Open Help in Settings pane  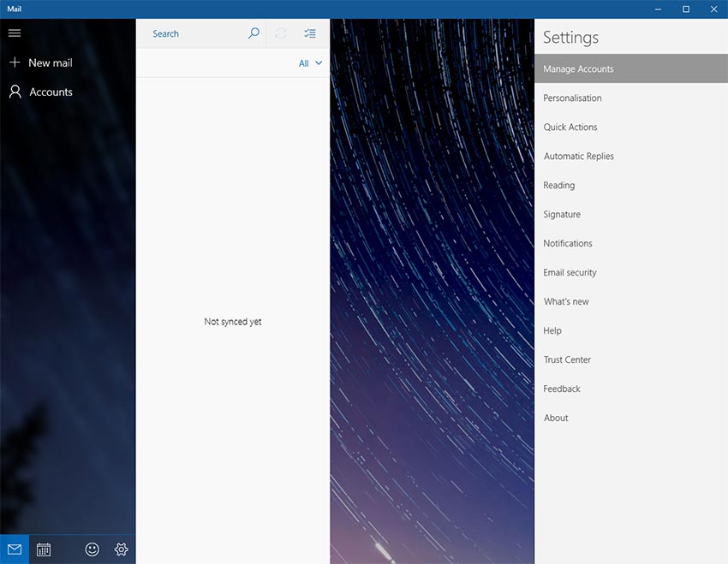pyautogui.click(x=631, y=330)
